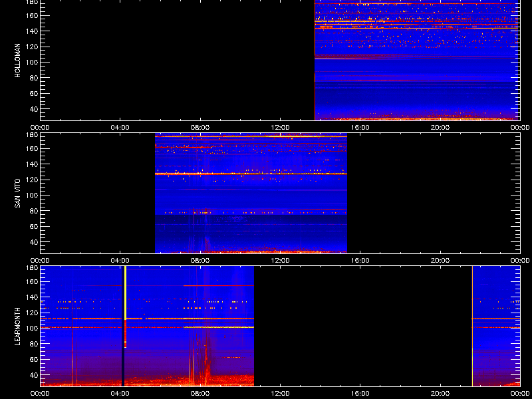Select the 08:00 tick label under Holloman plot

tap(200, 128)
